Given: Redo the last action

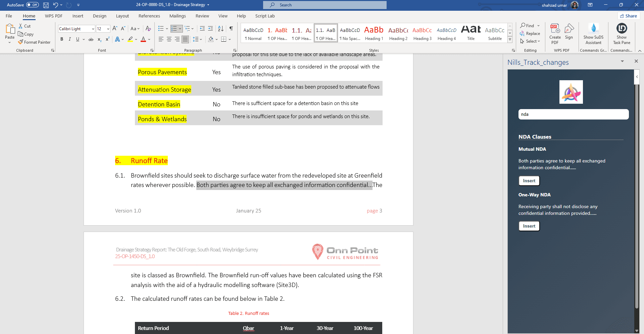Looking at the screenshot, I should [x=69, y=5].
